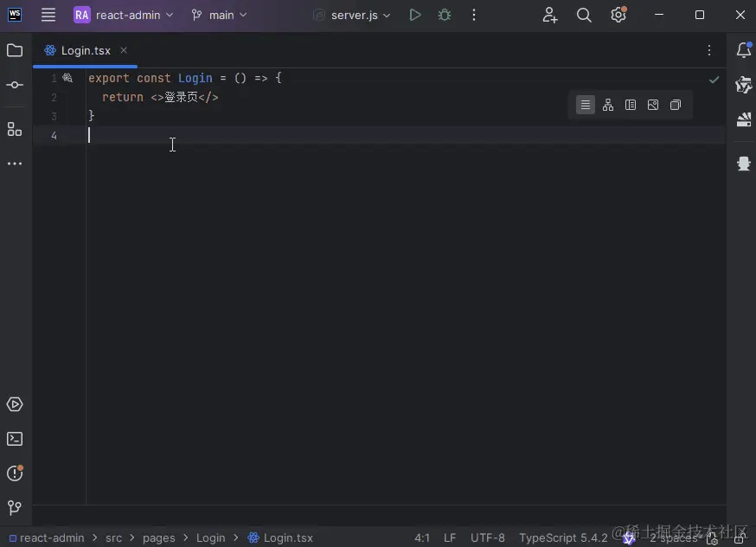Click the WebStorm logo icon
The width and height of the screenshot is (756, 547).
[15, 15]
